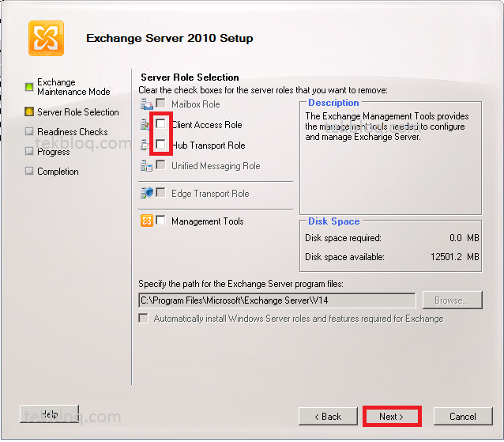504x442 pixels.
Task: Toggle the Edge Transport Role checkbox
Action: [160, 193]
